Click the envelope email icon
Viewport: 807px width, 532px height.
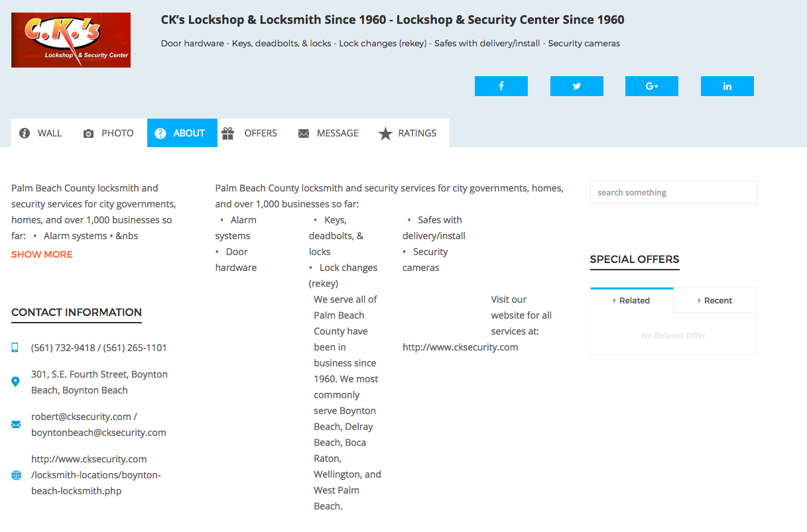(16, 425)
